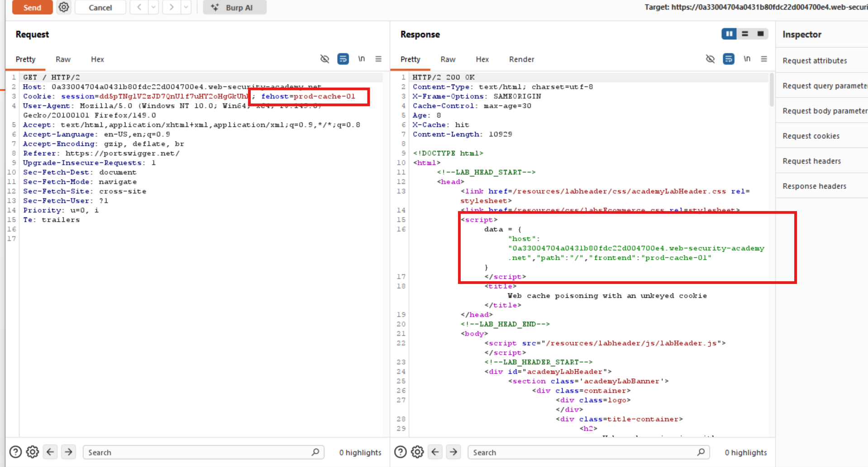Image resolution: width=868 pixels, height=467 pixels.
Task: Toggle newline display in Request panel
Action: tap(361, 59)
